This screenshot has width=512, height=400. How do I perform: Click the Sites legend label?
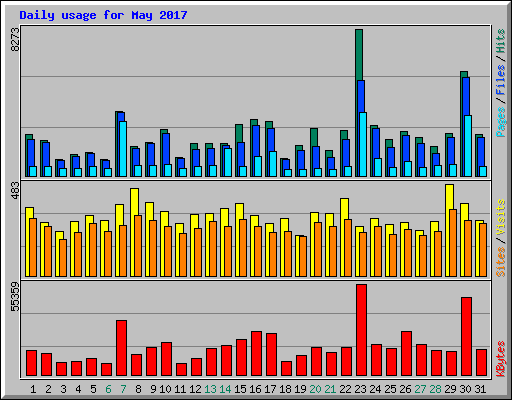501,262
